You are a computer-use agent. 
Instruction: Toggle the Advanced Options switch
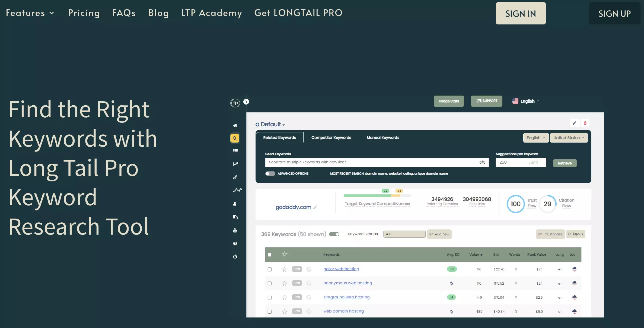[270, 174]
